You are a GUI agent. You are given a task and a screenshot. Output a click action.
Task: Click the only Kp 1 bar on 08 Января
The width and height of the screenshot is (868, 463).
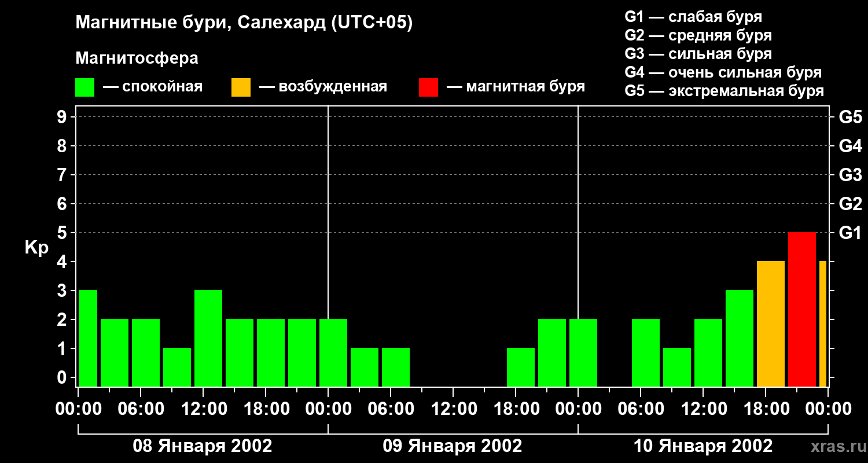tap(177, 368)
